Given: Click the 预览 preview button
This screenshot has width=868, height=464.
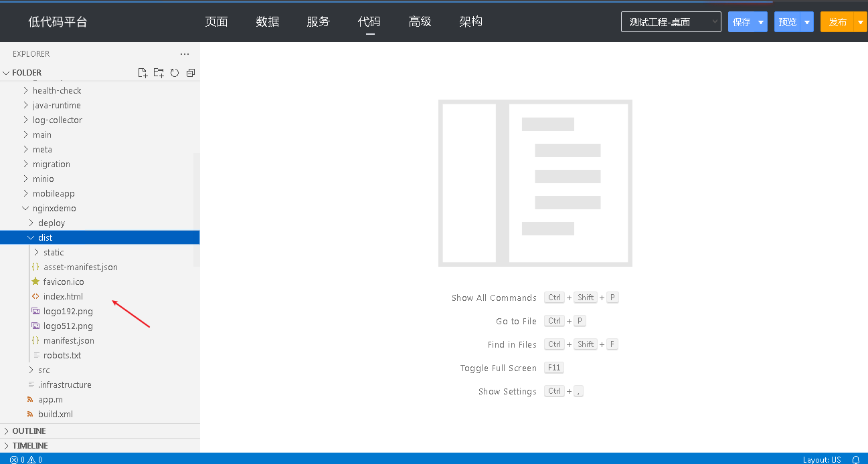Looking at the screenshot, I should click(788, 22).
